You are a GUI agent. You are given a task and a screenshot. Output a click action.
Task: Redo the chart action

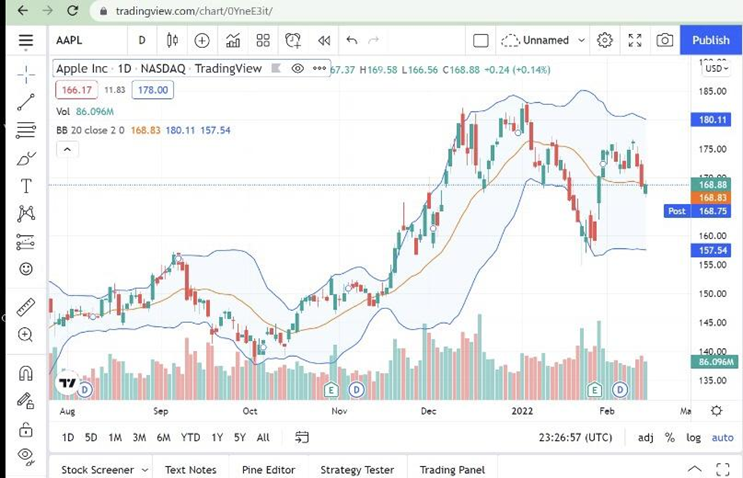pos(373,40)
